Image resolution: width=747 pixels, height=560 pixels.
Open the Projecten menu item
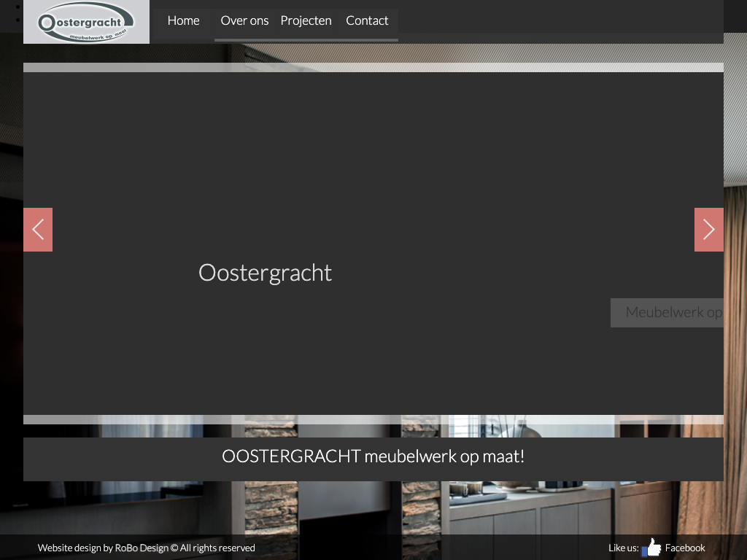click(x=306, y=20)
